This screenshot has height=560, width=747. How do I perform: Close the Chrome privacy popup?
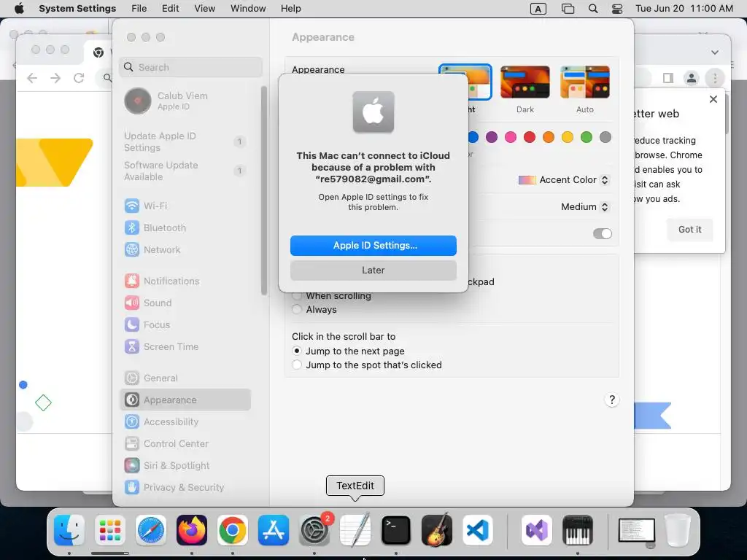(713, 99)
